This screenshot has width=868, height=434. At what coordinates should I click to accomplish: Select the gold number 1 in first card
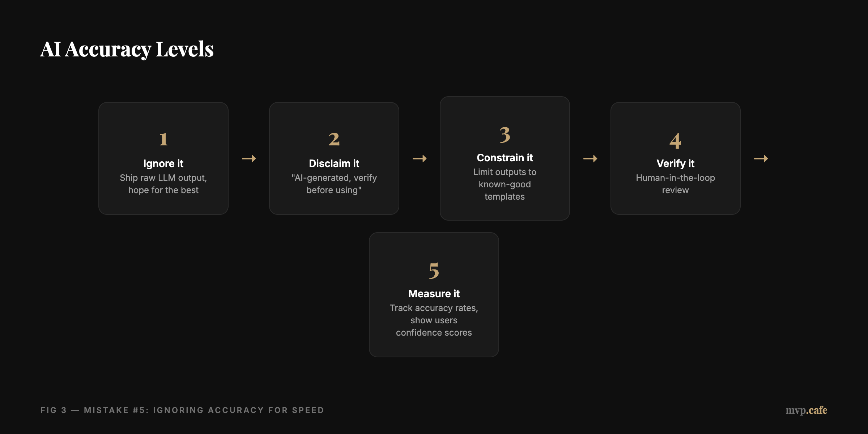coord(163,139)
